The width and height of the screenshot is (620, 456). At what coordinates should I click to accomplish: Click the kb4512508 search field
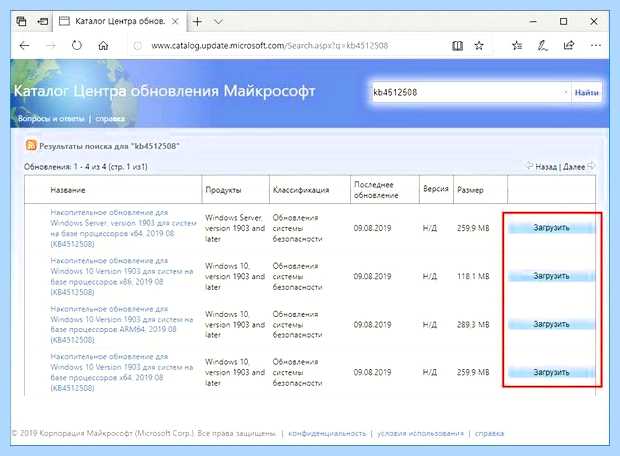pyautogui.click(x=471, y=93)
